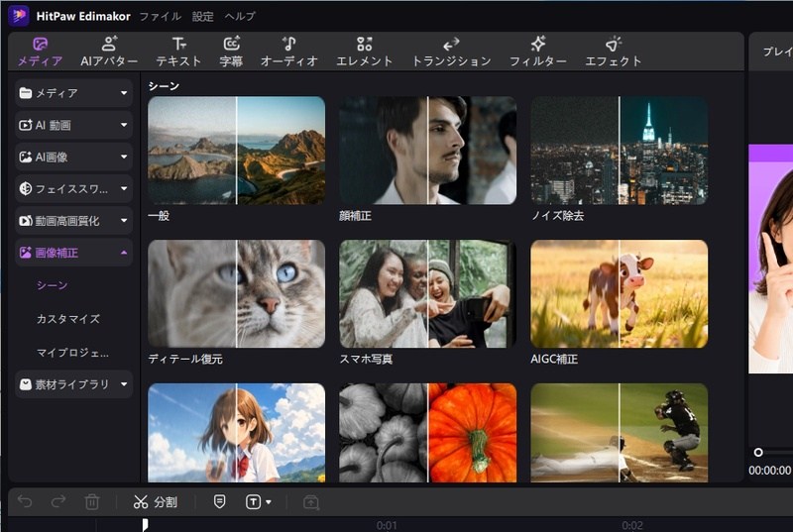Image resolution: width=793 pixels, height=532 pixels.
Task: Expand the メディア sidebar dropdown arrow
Action: [124, 93]
